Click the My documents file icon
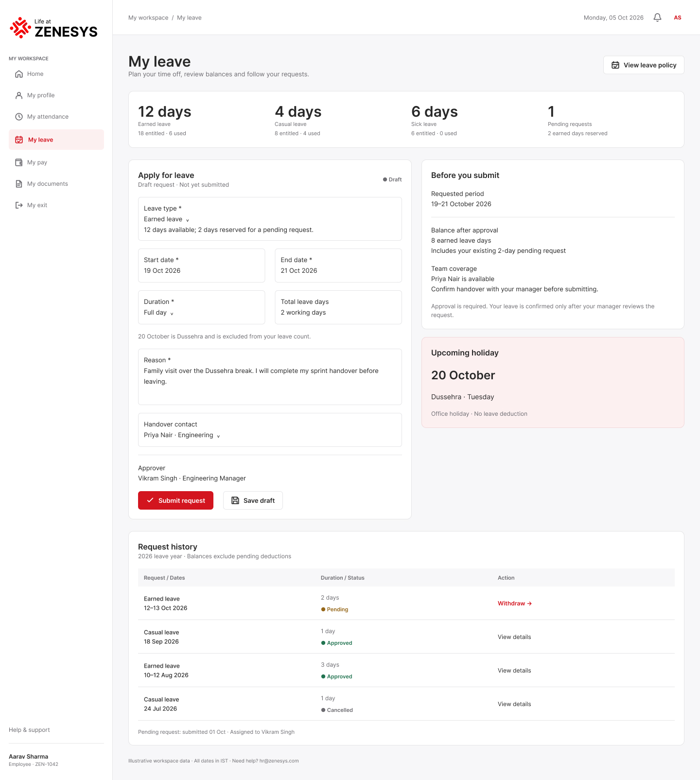 pyautogui.click(x=19, y=184)
